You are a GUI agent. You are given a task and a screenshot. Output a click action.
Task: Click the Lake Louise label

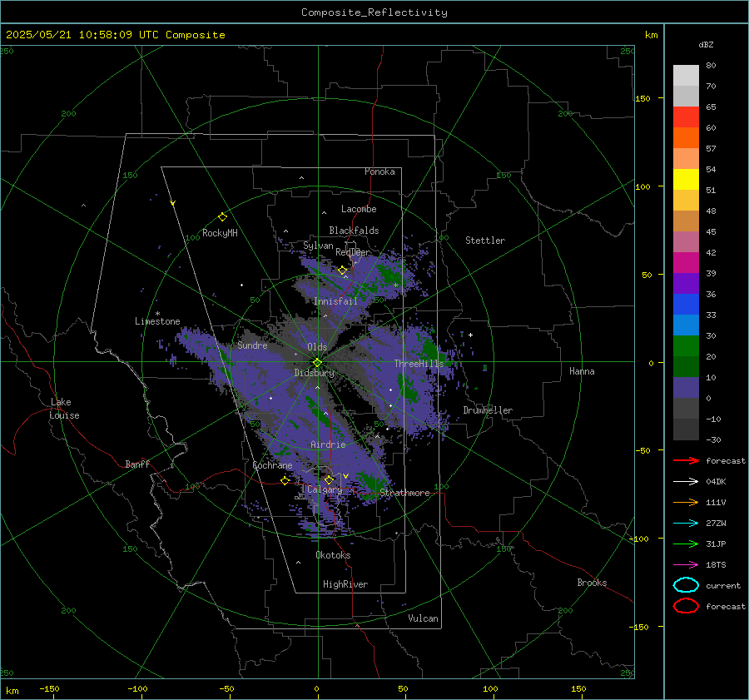64,409
